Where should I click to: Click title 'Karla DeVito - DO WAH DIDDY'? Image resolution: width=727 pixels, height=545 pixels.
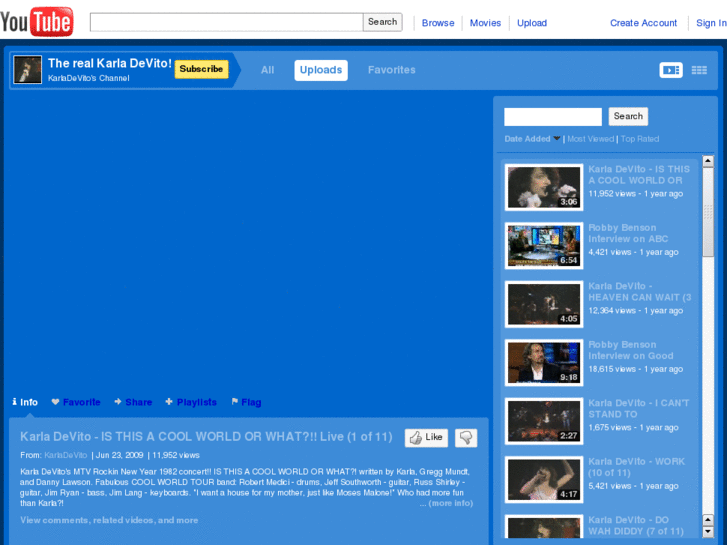[636, 526]
